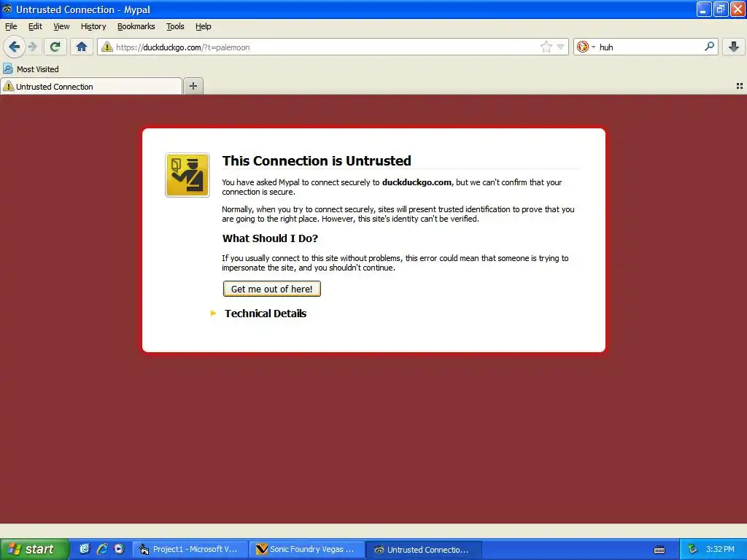Viewport: 747px width, 560px height.
Task: Open the DuckDuckGo search engine selector
Action: coord(586,47)
